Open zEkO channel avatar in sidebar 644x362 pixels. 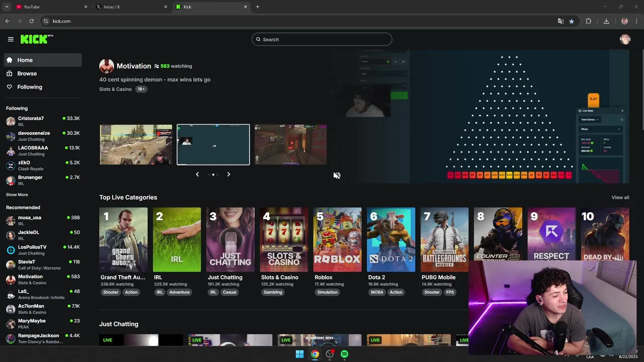coord(11,165)
